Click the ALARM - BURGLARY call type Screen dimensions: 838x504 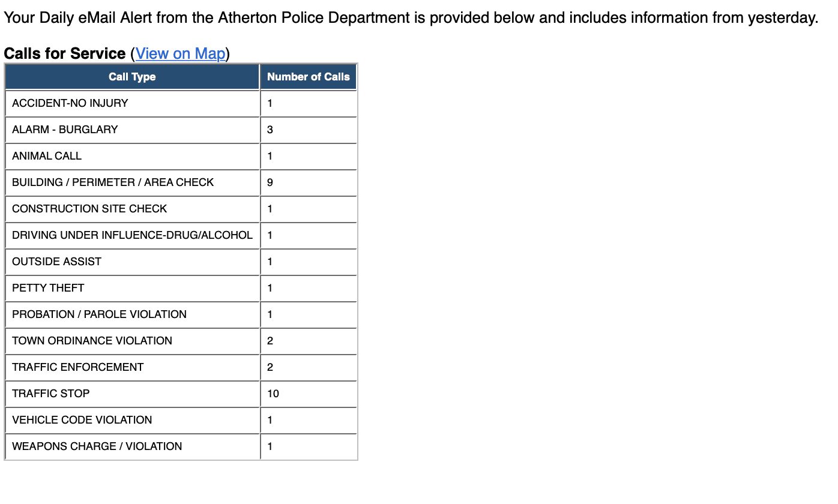[65, 130]
